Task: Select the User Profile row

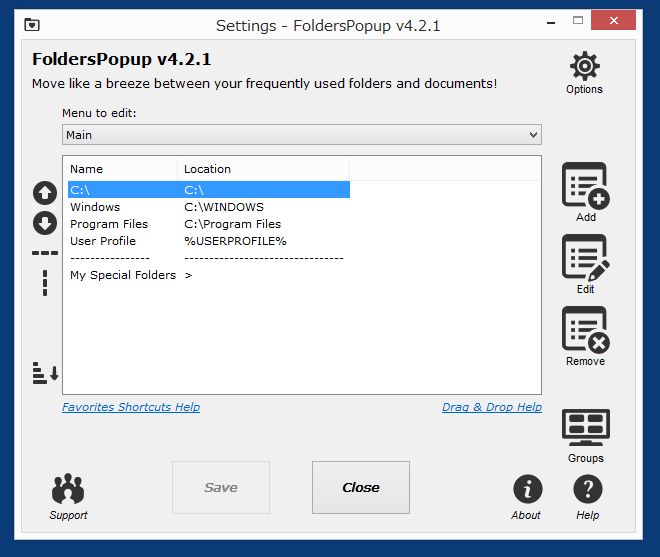Action: point(209,241)
